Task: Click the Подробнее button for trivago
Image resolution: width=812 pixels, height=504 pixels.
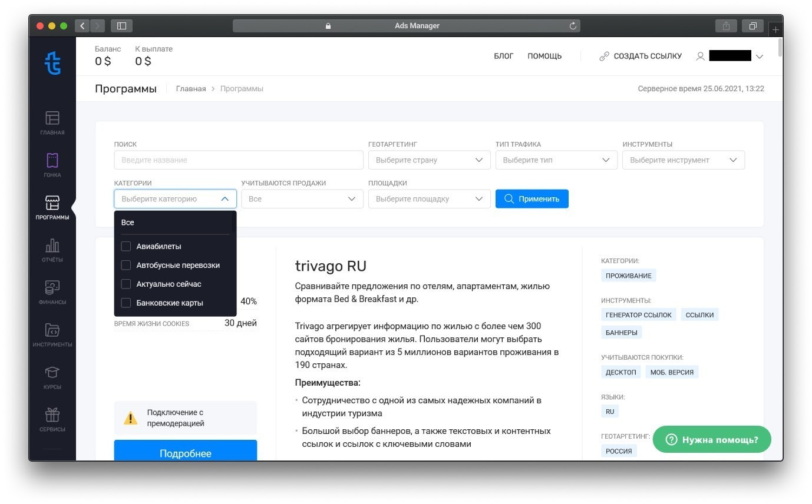Action: click(x=185, y=452)
